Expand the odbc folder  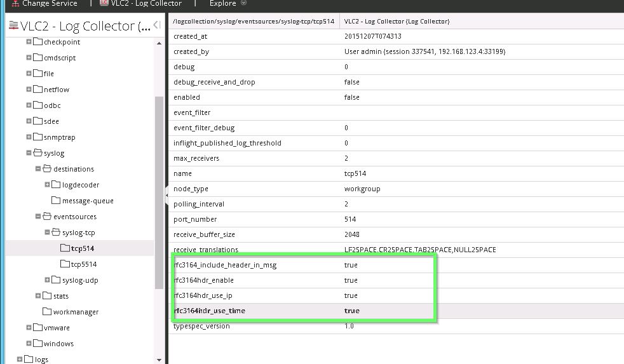coord(29,105)
